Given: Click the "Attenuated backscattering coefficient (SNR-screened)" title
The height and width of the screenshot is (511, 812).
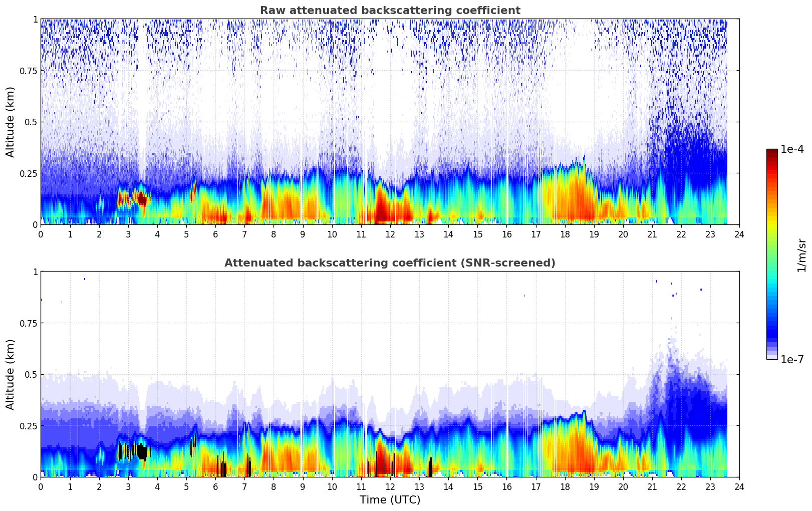Looking at the screenshot, I should tap(390, 263).
